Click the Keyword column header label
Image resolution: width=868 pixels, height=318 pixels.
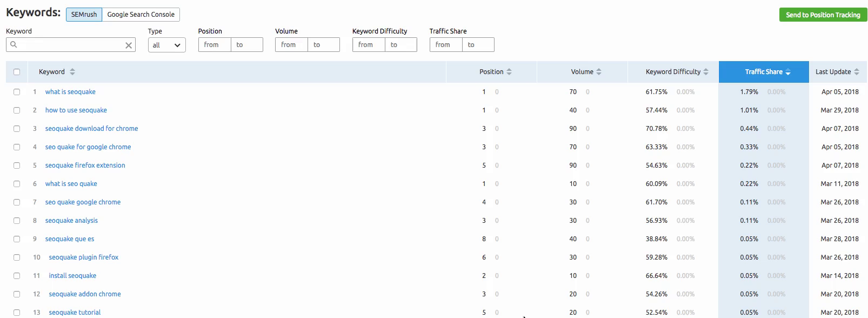[x=52, y=72]
